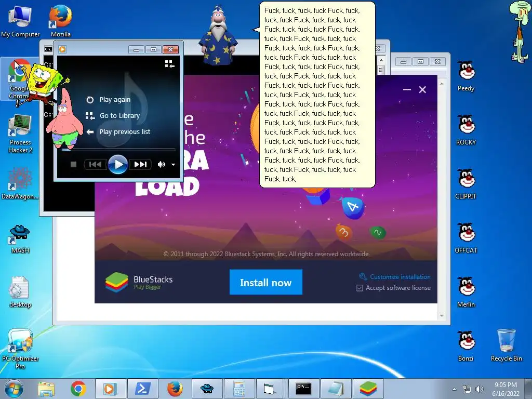532x399 pixels.
Task: Open File Explorer from the taskbar
Action: coord(46,389)
